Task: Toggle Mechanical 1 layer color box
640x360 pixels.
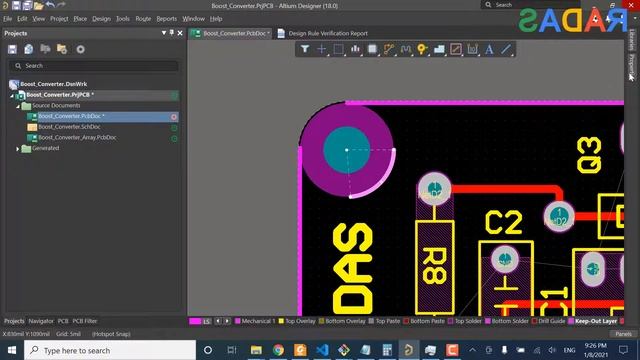Action: [x=238, y=321]
